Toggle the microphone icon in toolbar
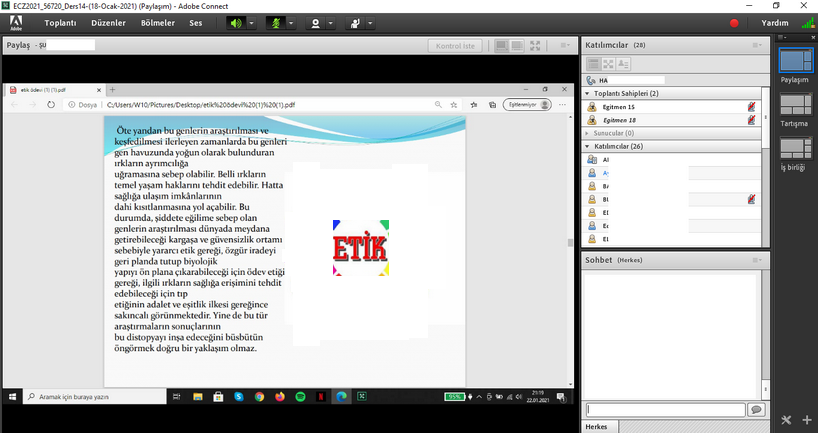 click(277, 23)
